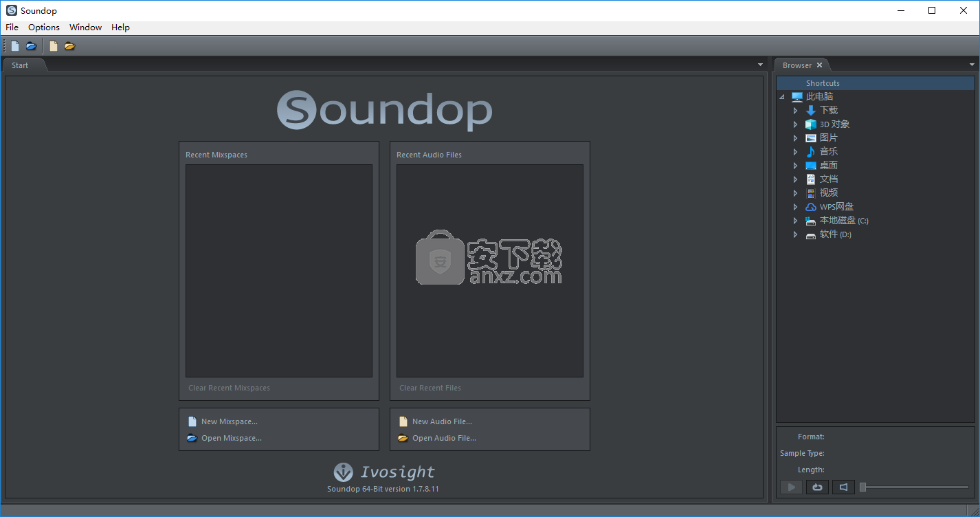Click the Recent Audio Files list area
Viewport: 980px width, 517px height.
point(490,271)
